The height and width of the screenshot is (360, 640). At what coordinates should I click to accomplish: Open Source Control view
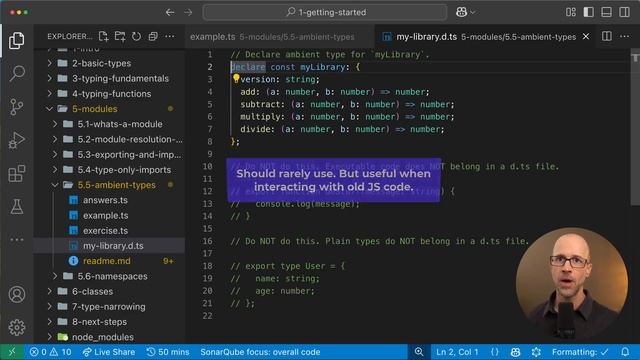[x=17, y=107]
